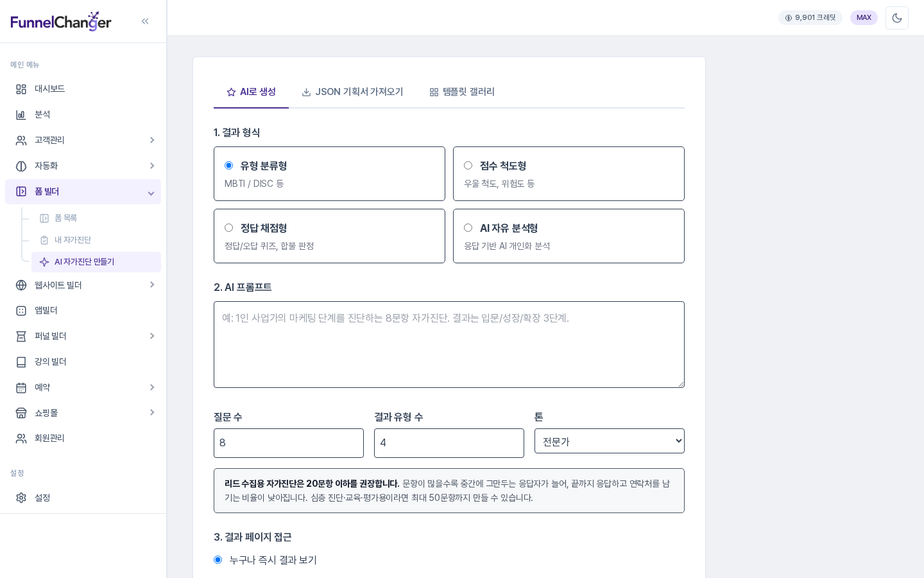The image size is (924, 578).
Task: Select the AI 자유 분석형 radio button
Action: click(x=468, y=228)
